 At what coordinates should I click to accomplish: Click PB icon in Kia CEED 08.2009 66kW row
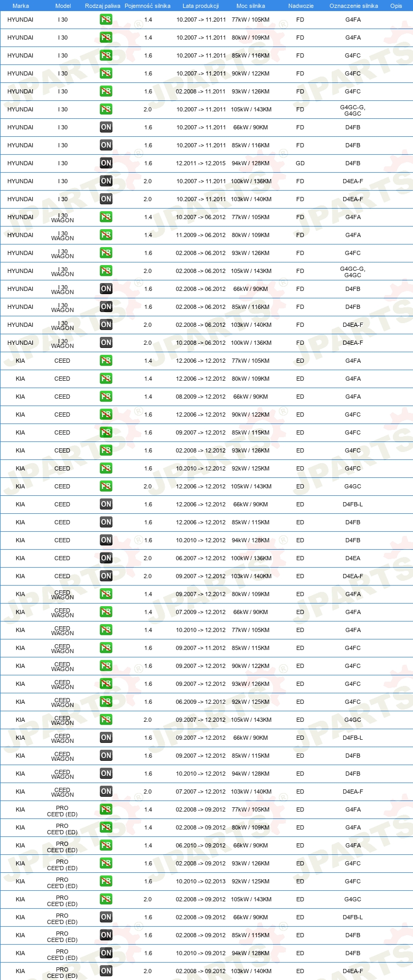pos(106,397)
